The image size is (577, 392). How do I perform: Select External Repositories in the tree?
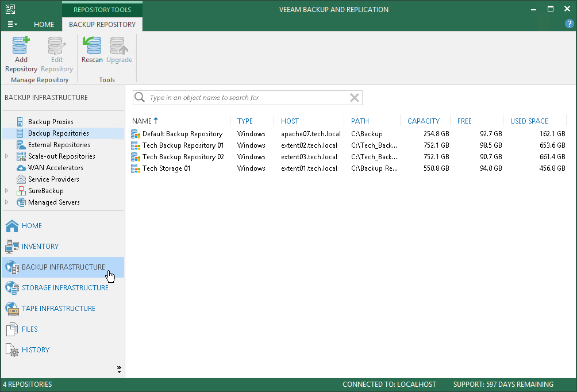point(59,145)
